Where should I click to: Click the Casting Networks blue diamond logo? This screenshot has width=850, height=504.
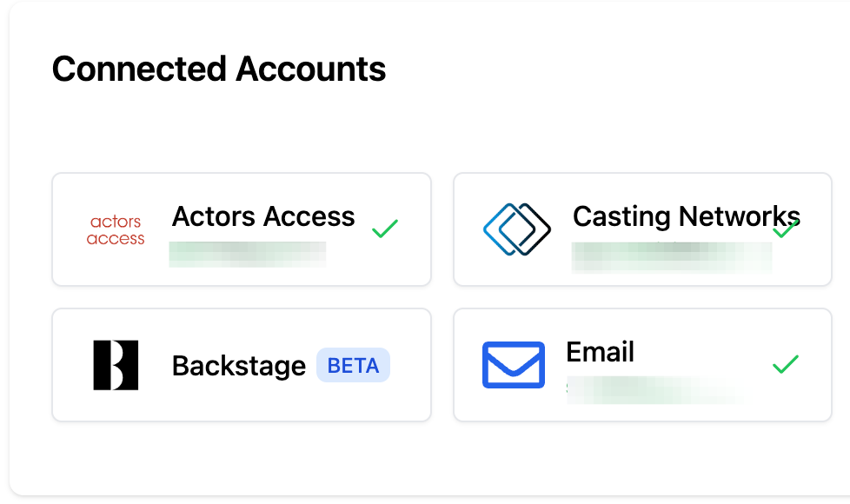click(517, 229)
